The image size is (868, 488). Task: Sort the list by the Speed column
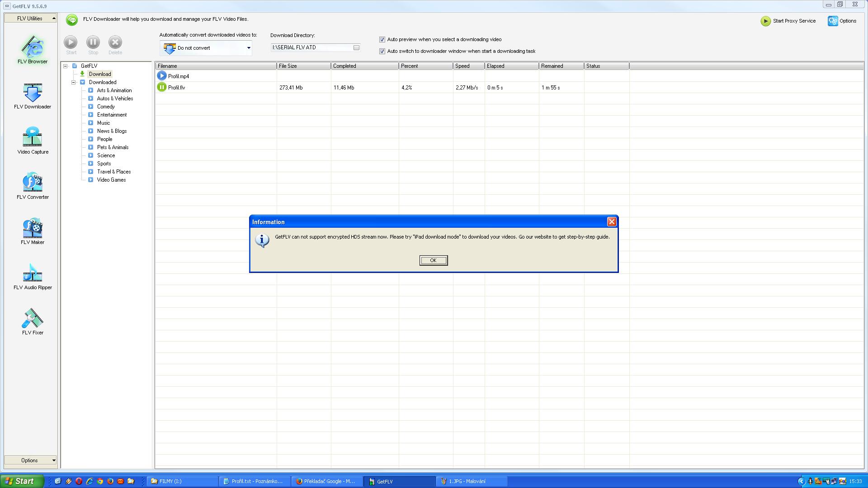point(469,66)
